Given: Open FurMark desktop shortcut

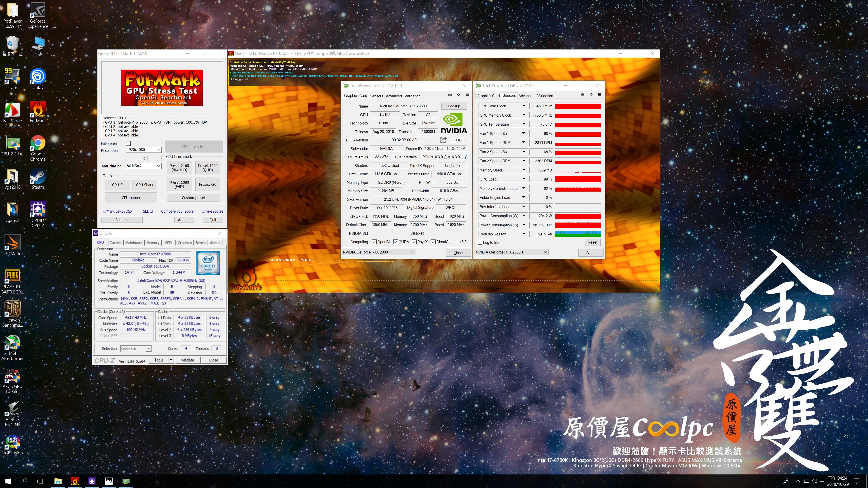Looking at the screenshot, I should [38, 113].
